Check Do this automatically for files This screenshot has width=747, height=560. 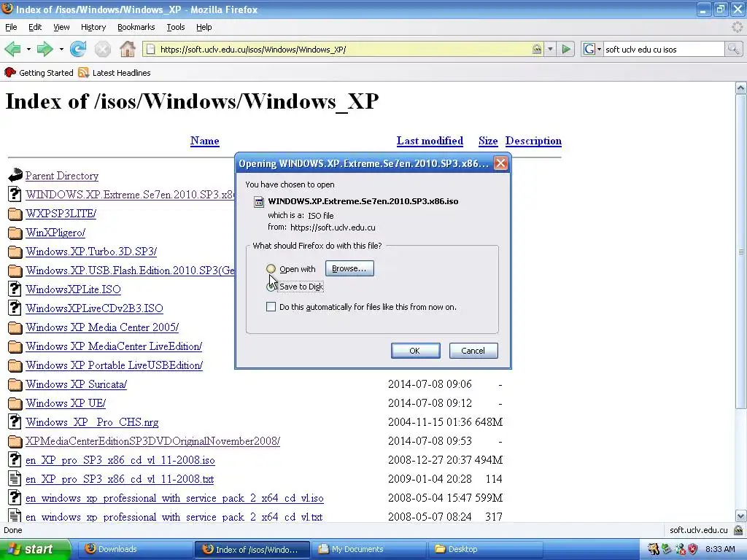(271, 307)
